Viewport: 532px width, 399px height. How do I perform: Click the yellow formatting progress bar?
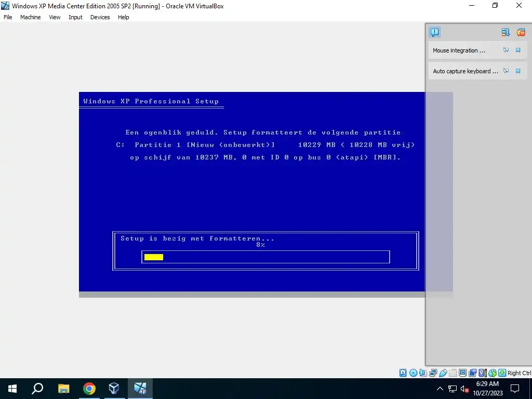pos(154,257)
